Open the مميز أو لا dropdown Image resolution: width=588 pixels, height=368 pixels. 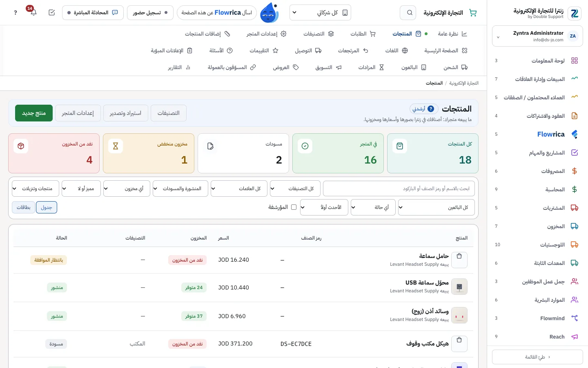81,188
